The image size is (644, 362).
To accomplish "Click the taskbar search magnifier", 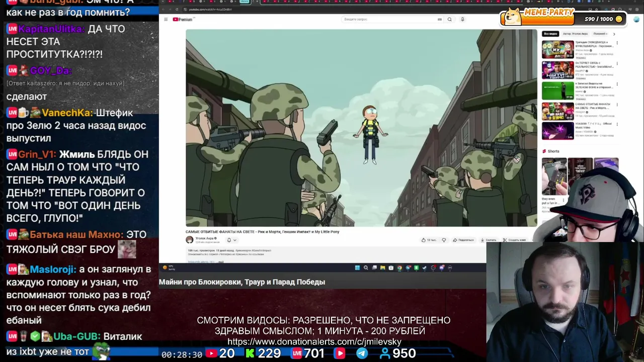I will [366, 267].
